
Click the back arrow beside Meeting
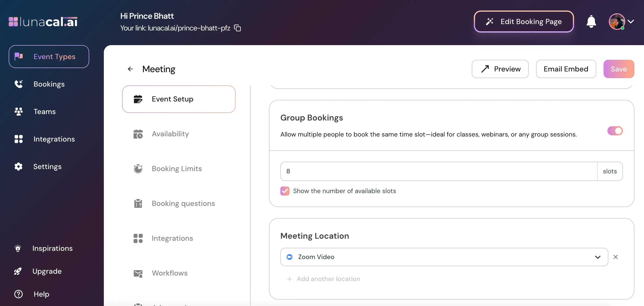[130, 69]
